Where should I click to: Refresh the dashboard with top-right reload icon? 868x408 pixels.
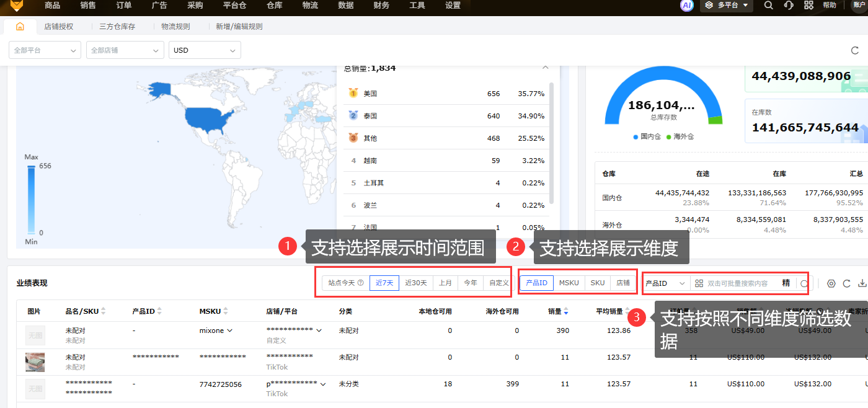pos(855,50)
